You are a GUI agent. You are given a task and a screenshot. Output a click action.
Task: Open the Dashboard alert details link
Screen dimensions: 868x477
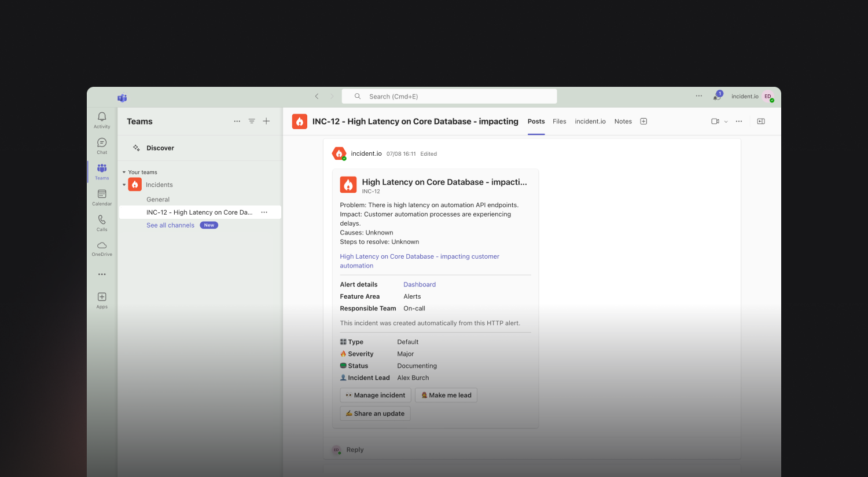420,285
